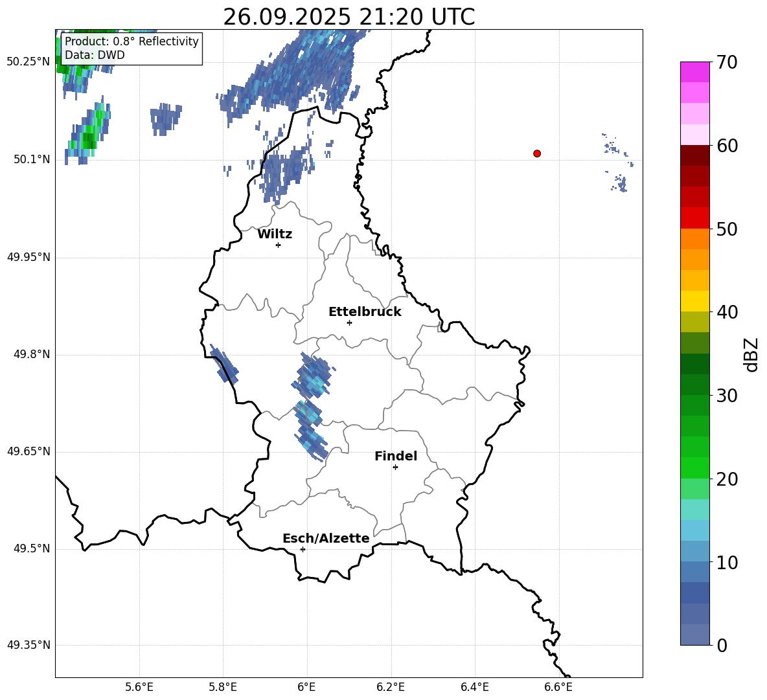Click the 49.95°N latitude label
Viewport: 767px width, 700px height.
tap(29, 257)
